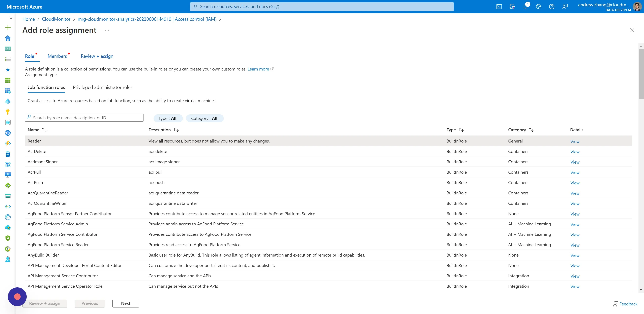Click the Previous button
Viewport: 644px width, 314px height.
click(x=90, y=303)
